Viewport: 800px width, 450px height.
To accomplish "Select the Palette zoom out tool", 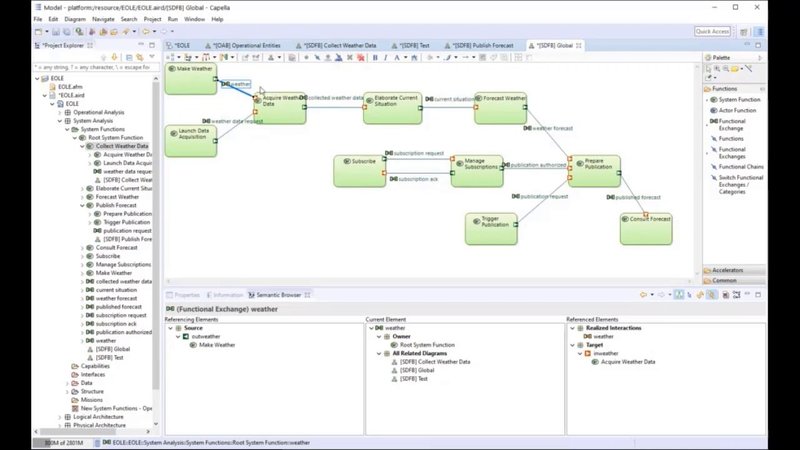I will tap(726, 68).
